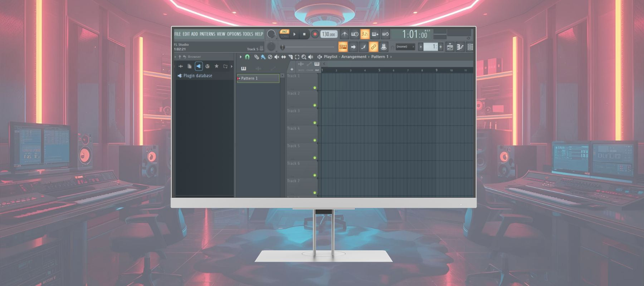Toggle the green snap magnet
Image resolution: width=644 pixels, height=286 pixels.
[x=247, y=57]
